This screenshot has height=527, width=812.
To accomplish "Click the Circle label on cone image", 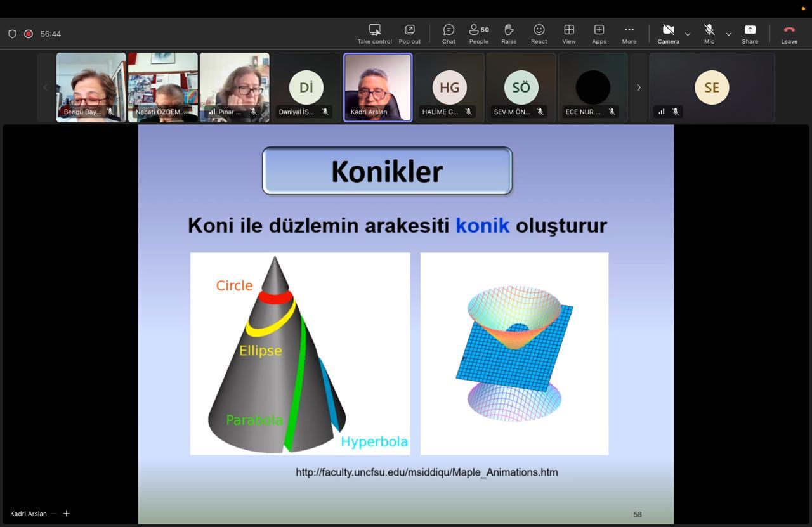I will click(234, 285).
